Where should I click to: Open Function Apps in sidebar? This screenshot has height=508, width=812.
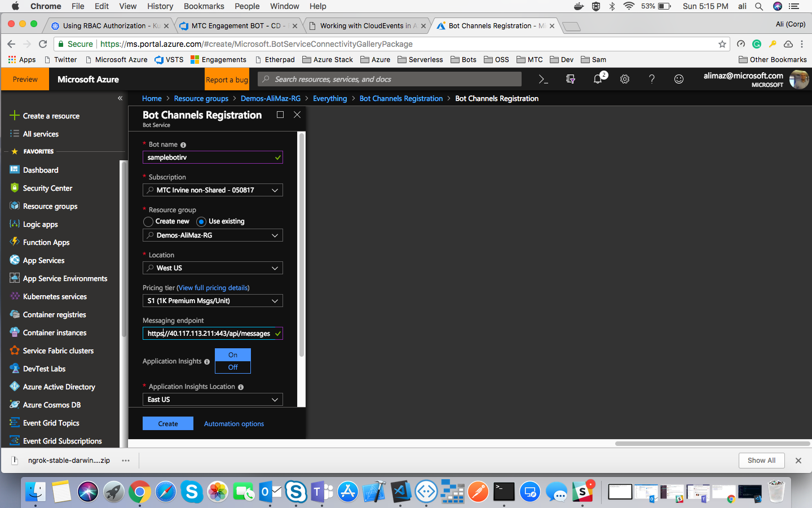tap(46, 242)
